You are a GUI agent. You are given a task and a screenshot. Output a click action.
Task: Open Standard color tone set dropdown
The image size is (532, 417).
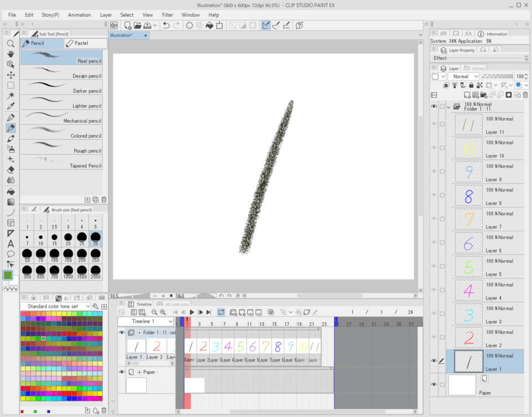click(x=55, y=306)
